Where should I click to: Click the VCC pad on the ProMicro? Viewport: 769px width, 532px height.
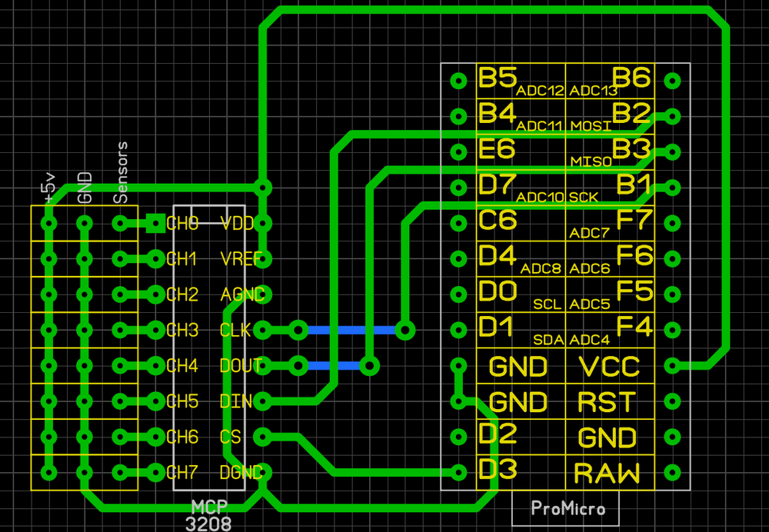click(673, 365)
